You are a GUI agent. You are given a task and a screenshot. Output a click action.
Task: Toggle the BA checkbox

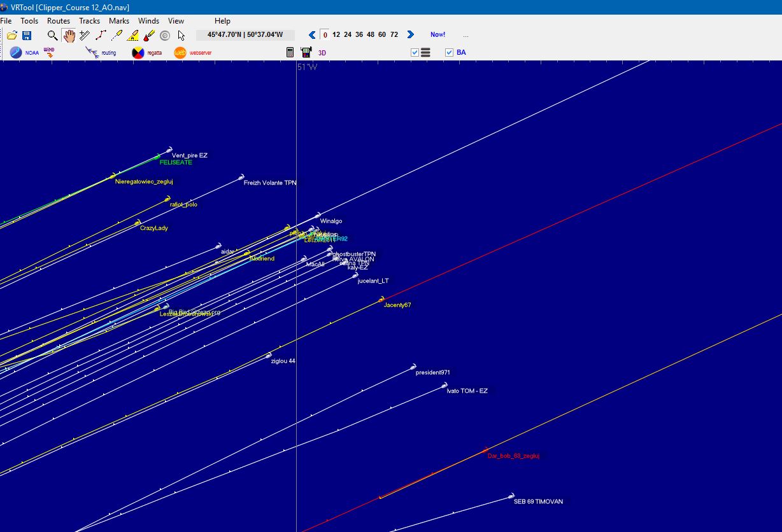(449, 53)
